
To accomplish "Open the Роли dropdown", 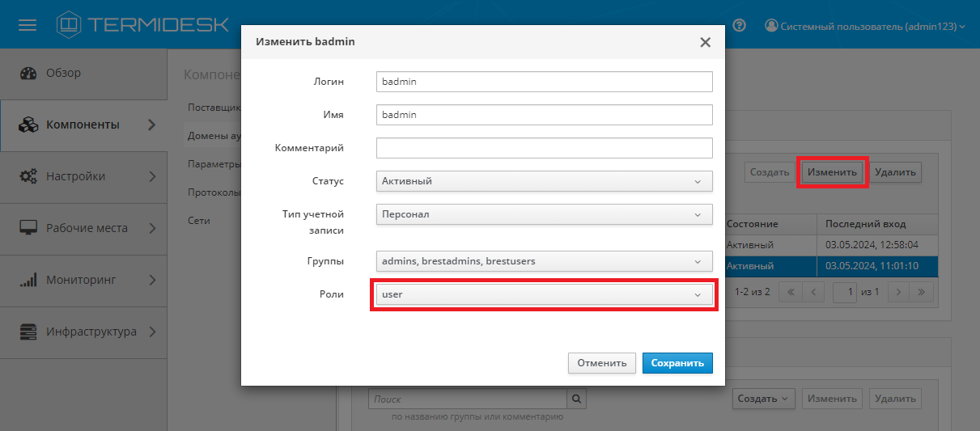I will [544, 294].
